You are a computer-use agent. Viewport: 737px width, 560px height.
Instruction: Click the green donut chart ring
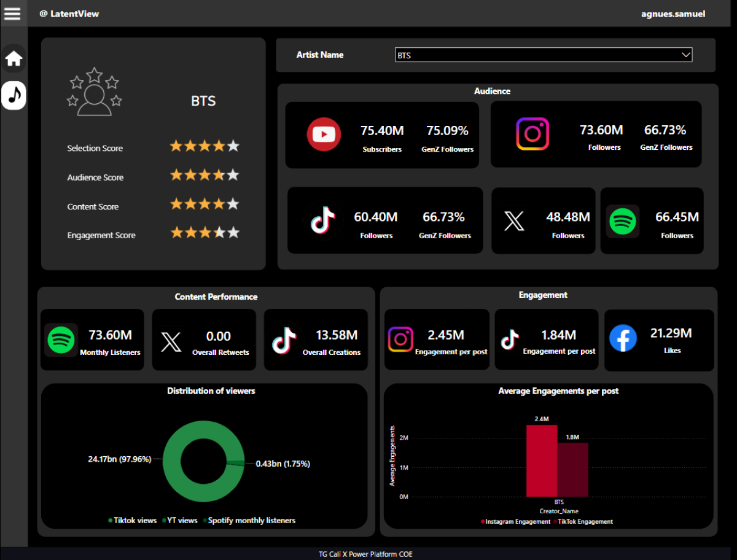tap(173, 462)
